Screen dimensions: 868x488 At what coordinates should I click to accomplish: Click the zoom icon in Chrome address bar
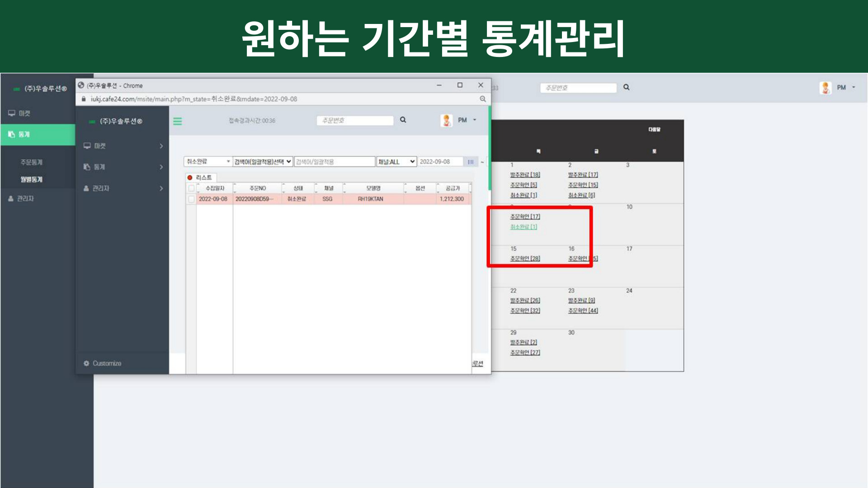482,99
